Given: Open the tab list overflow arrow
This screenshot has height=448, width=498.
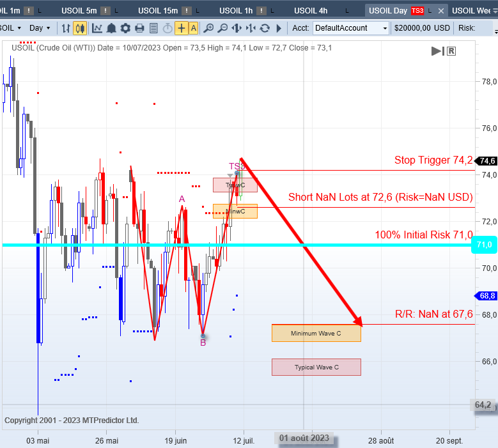Looking at the screenshot, I should 495,11.
